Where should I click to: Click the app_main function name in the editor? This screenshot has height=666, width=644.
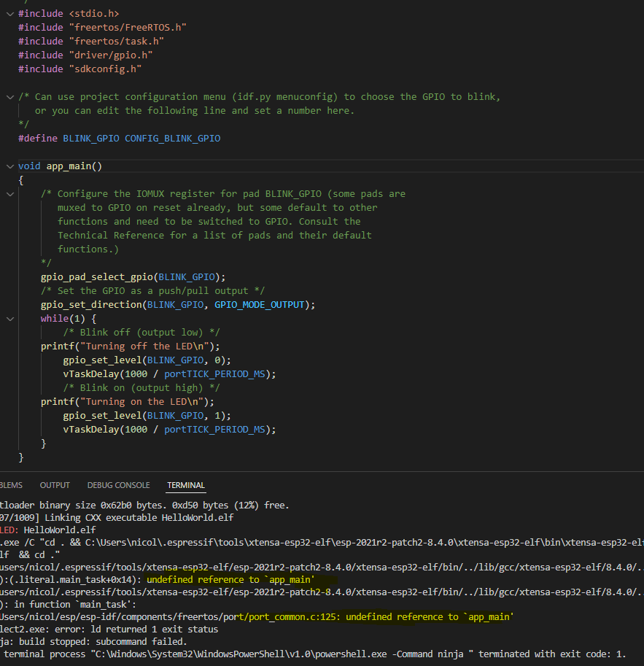pyautogui.click(x=69, y=166)
